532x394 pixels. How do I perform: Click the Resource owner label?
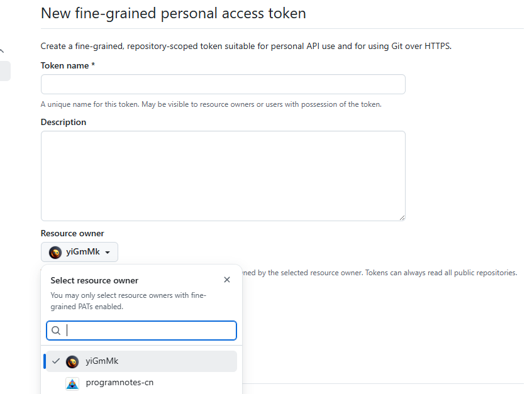72,233
